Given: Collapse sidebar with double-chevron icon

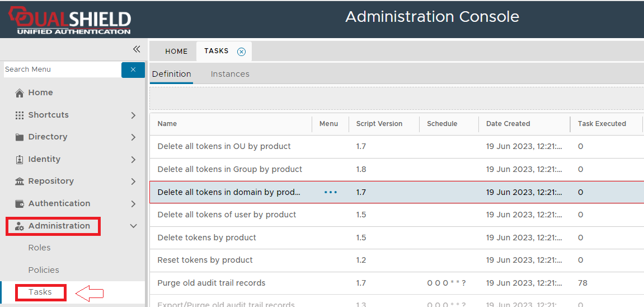Looking at the screenshot, I should click(136, 49).
